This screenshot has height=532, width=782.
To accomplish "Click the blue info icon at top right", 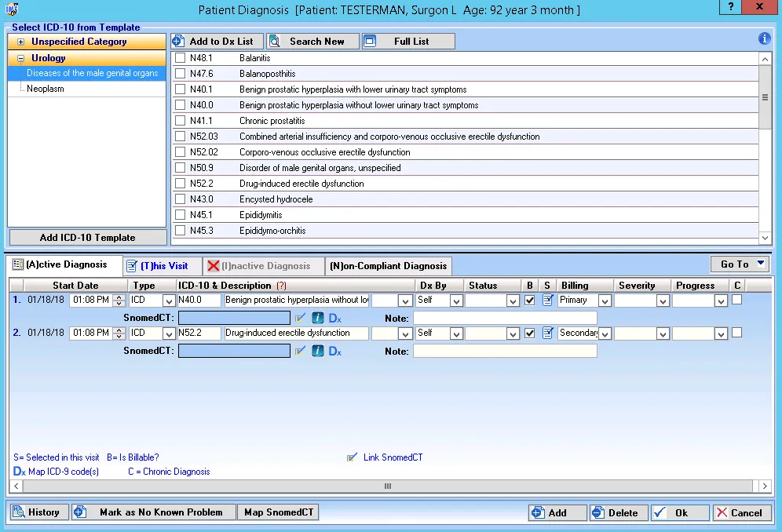I will [764, 39].
